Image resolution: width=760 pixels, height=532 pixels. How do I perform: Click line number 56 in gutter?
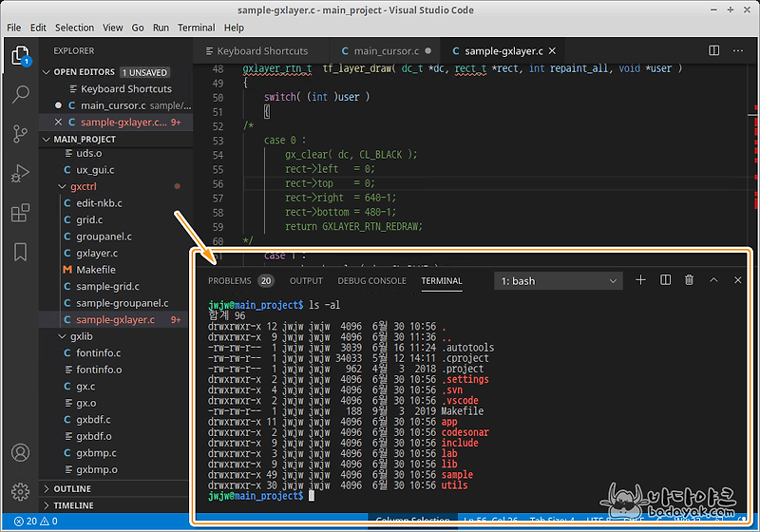click(x=218, y=183)
